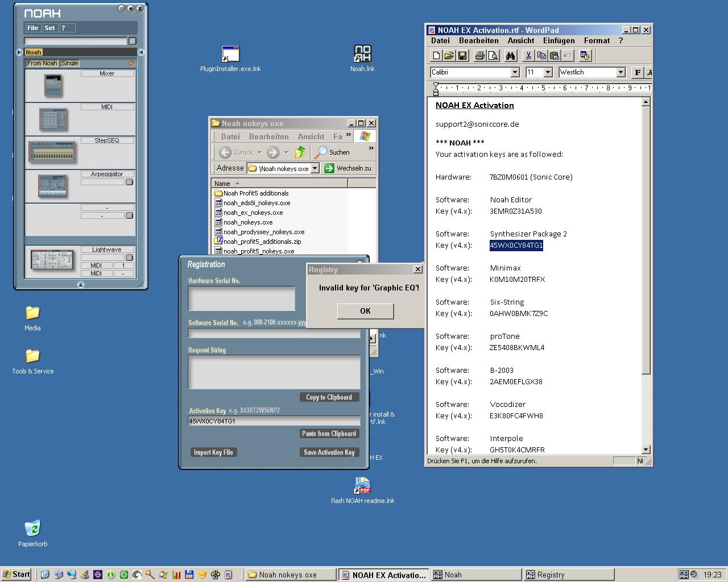Click the StepSEQ device thumbnail in Noah
728x582 pixels.
(x=52, y=152)
